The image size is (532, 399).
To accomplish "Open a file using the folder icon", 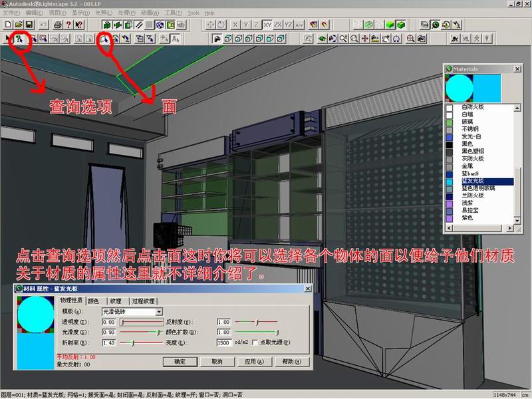I will (x=19, y=25).
